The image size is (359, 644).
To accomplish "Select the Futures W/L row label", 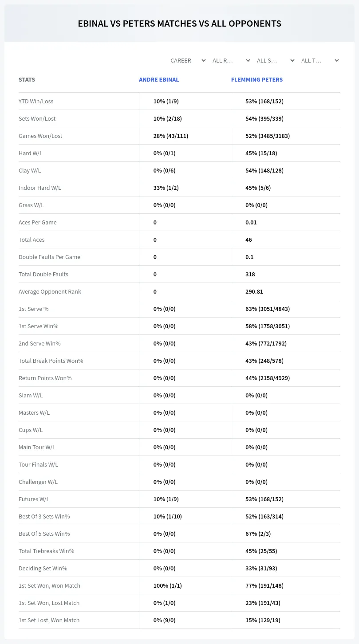I will click(34, 499).
